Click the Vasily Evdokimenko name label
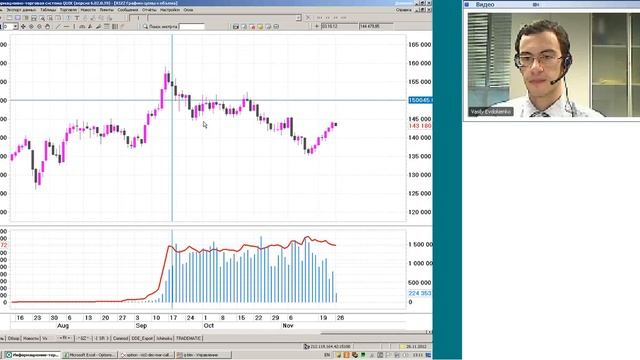 [491, 112]
